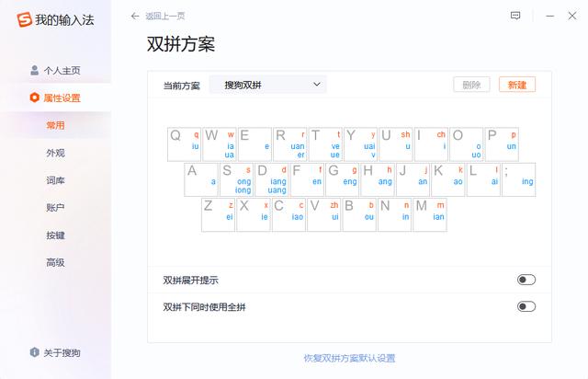Click the 个人主页 person icon
This screenshot has width=588, height=379.
point(35,70)
